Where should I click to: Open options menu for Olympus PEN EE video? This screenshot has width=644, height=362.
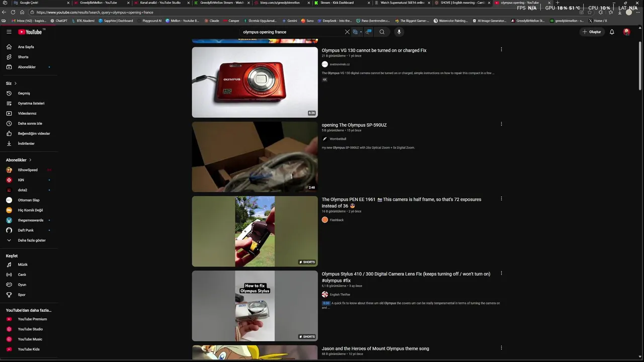pyautogui.click(x=501, y=199)
